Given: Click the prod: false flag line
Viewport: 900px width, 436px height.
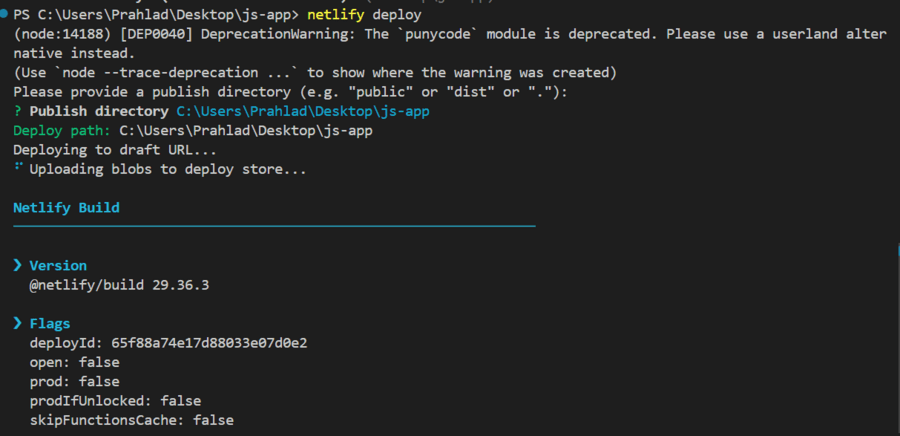Looking at the screenshot, I should coord(74,381).
